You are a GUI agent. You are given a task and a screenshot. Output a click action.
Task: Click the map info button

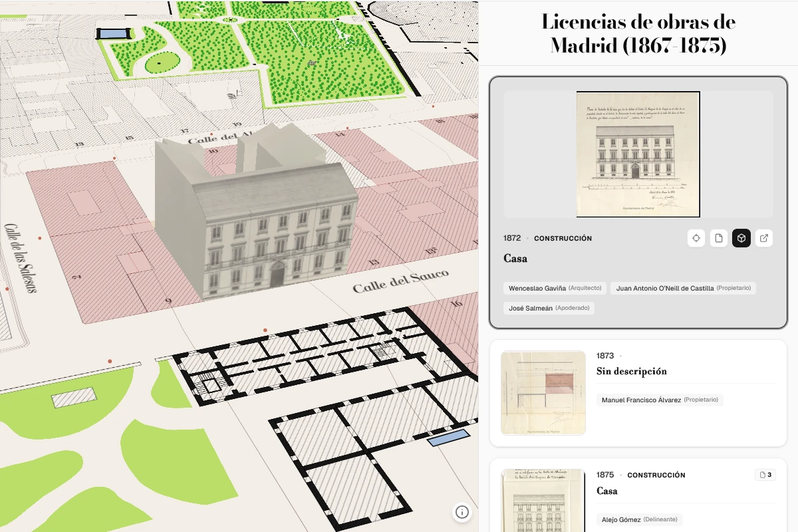coord(462,512)
